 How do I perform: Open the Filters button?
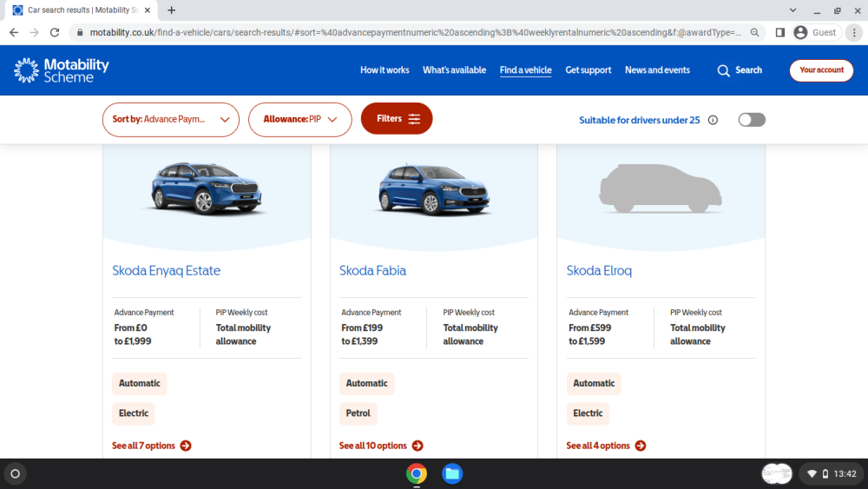pos(397,118)
